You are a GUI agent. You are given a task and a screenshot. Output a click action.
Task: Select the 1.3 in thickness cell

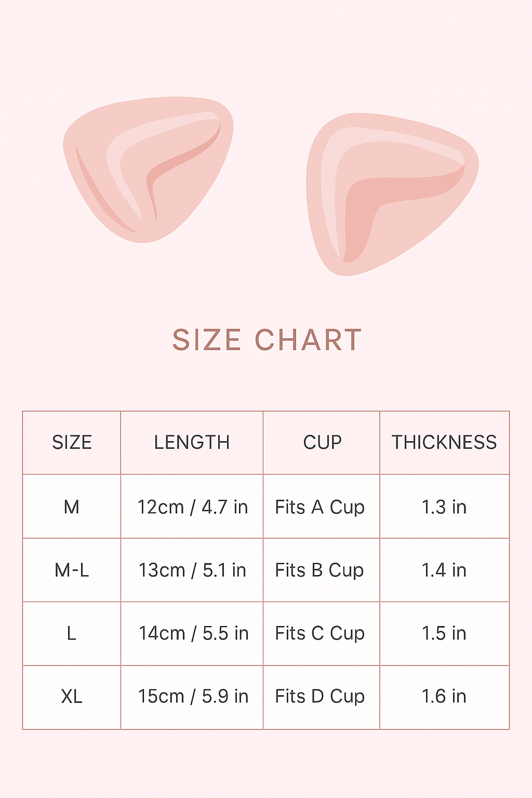tap(444, 507)
